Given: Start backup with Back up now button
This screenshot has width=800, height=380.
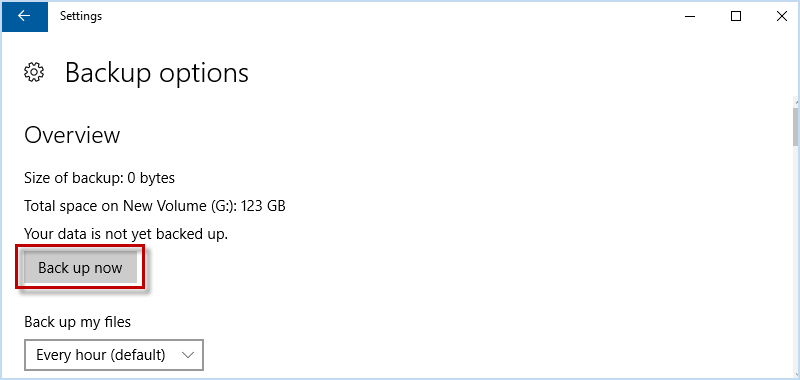Looking at the screenshot, I should (x=80, y=268).
